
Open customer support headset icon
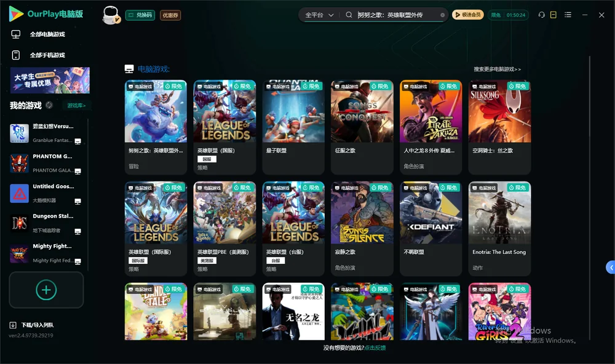542,15
